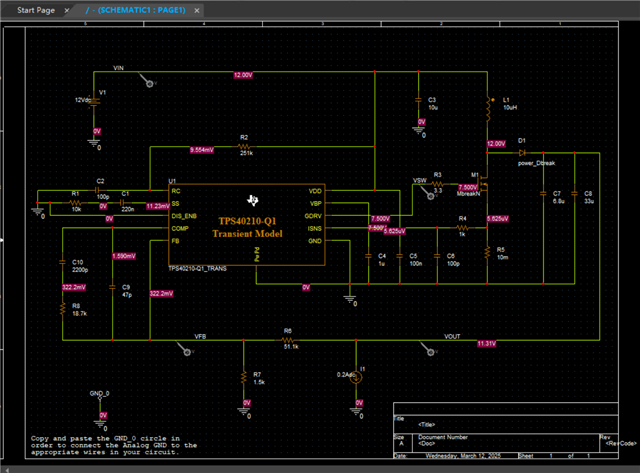640x473 pixels.
Task: Select resistor R5 10m symbol
Action: click(487, 253)
